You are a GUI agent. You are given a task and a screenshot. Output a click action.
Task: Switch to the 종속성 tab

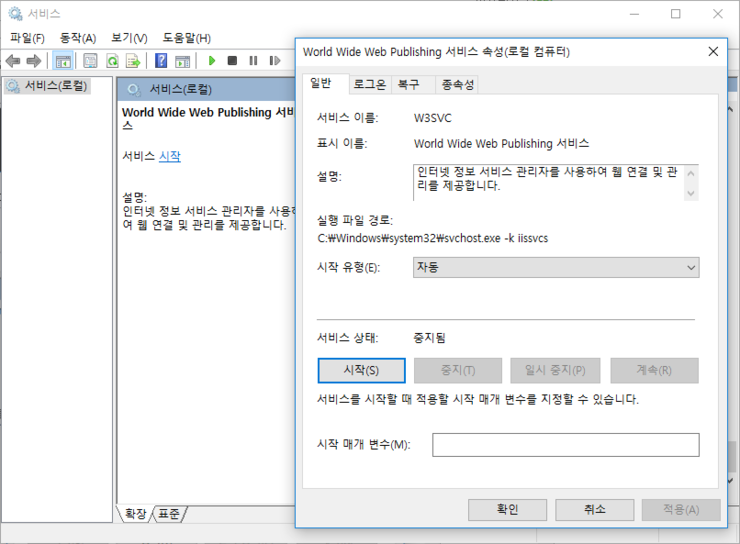point(457,85)
